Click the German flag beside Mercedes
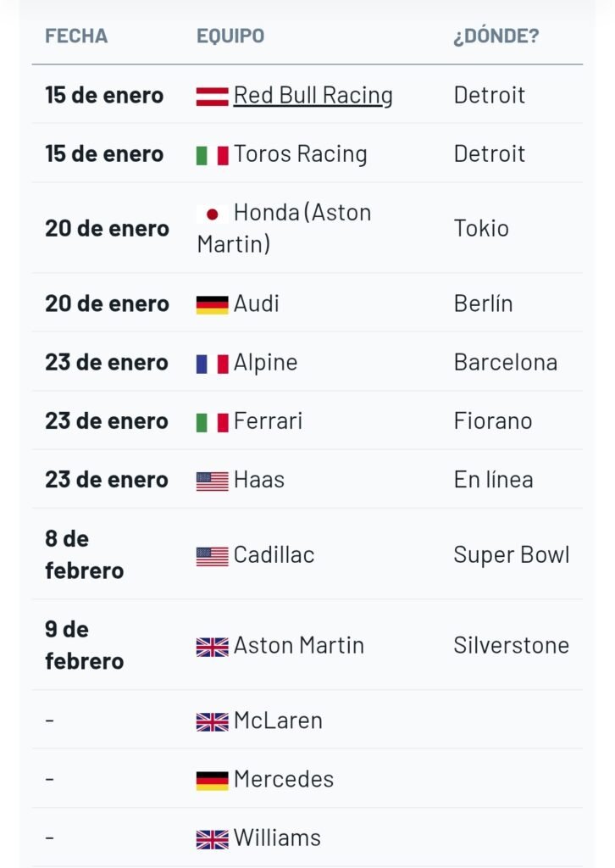Screen dimensions: 615x868 tap(213, 780)
